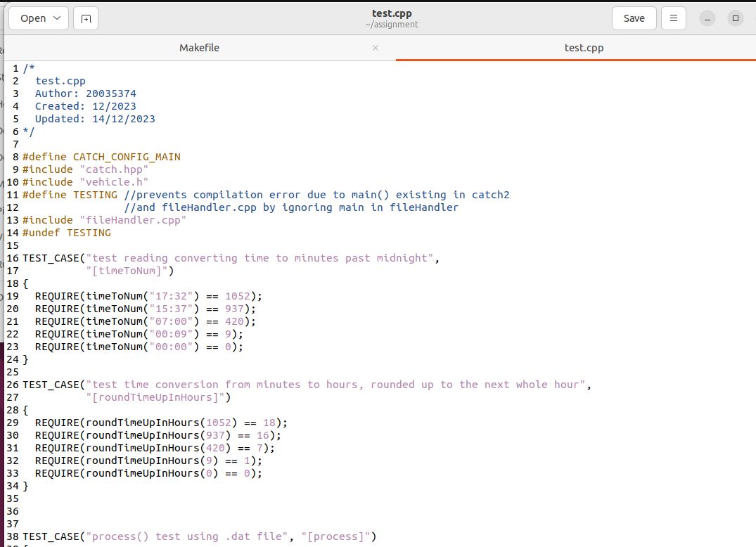Save the test.cpp file
This screenshot has width=756, height=547.
634,18
